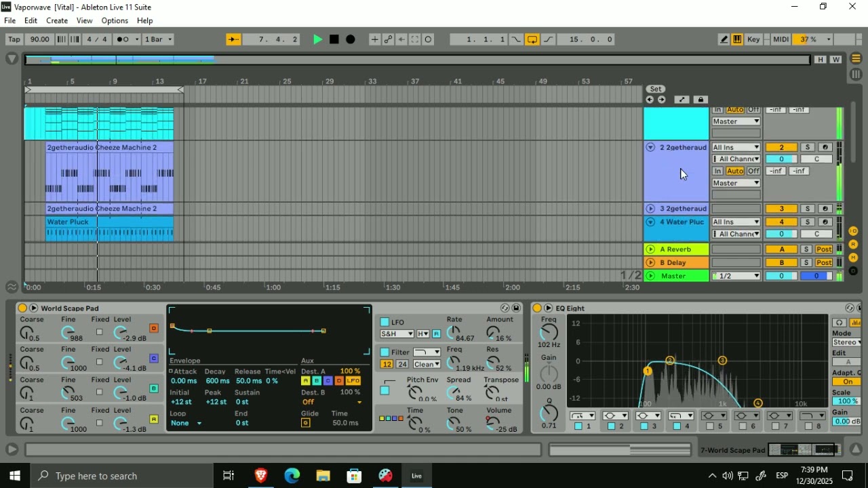Collapse track 2 2getheraud with its arrow
The width and height of the screenshot is (868, 488).
[x=650, y=147]
